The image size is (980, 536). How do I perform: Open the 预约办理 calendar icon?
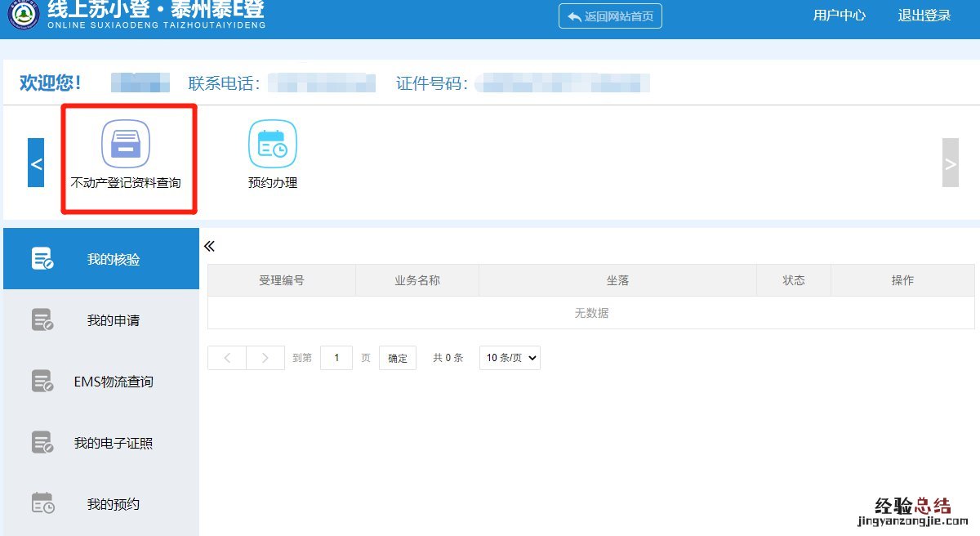(x=272, y=144)
